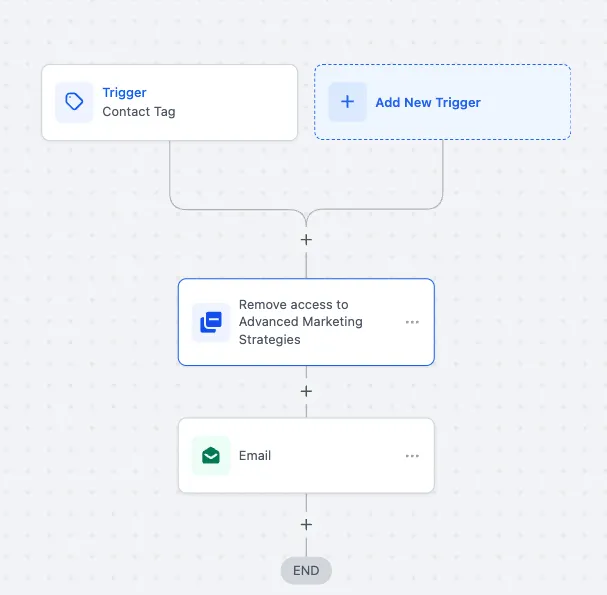Add a step between Remove access and Email

pyautogui.click(x=306, y=391)
